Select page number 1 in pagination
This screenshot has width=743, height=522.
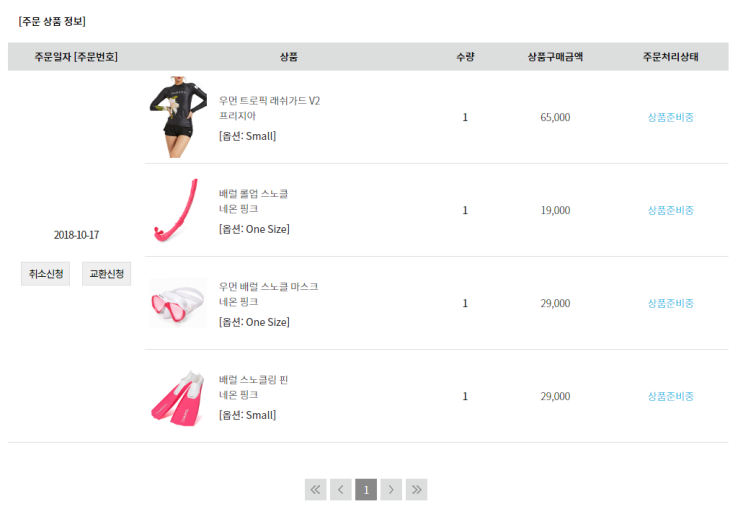(x=366, y=489)
